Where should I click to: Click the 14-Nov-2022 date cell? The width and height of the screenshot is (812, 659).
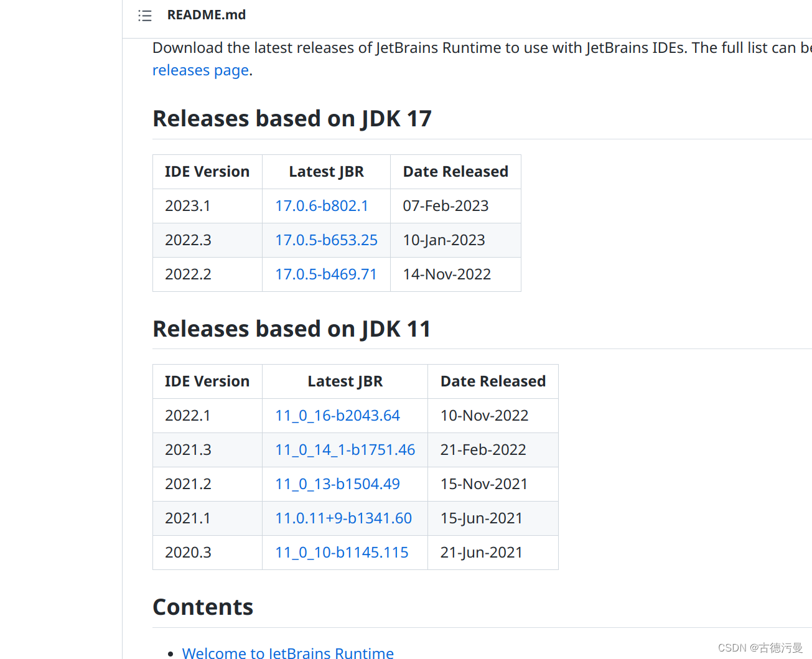[x=455, y=274]
